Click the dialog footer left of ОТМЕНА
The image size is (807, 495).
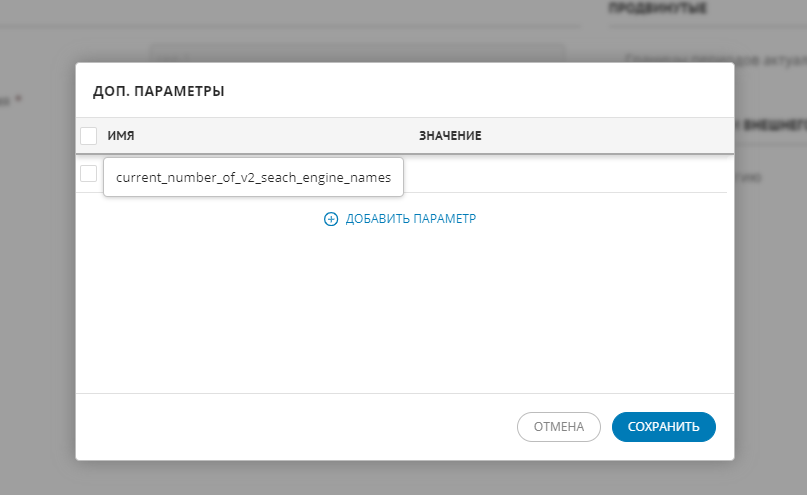pyautogui.click(x=300, y=427)
